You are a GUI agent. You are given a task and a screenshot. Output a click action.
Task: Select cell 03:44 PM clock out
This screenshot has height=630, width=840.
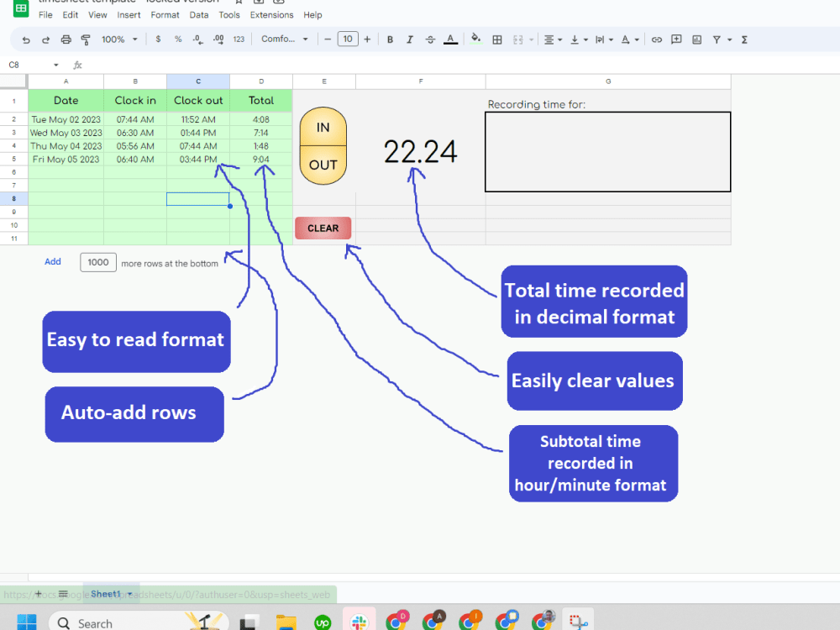pyautogui.click(x=198, y=159)
